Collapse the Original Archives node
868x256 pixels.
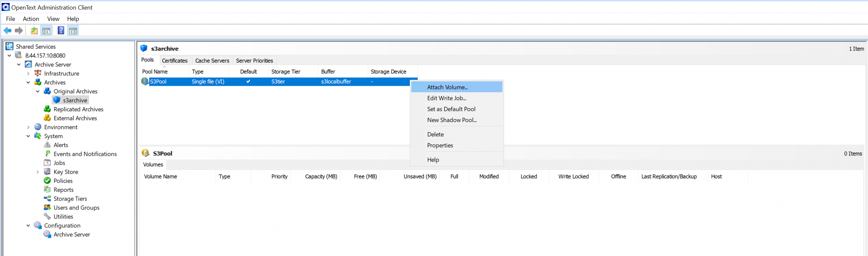[38, 91]
